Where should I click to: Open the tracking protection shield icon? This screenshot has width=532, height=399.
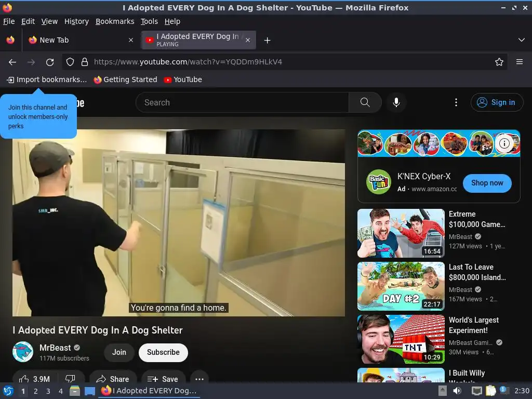[x=70, y=62]
